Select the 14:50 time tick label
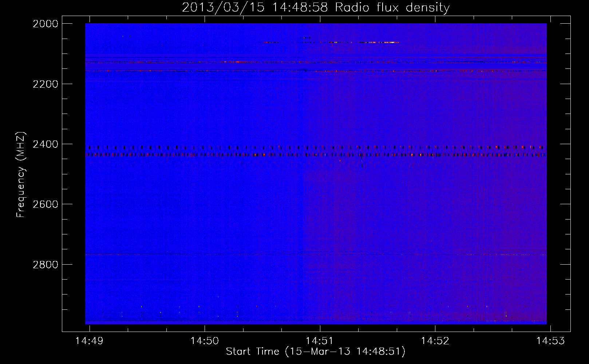The height and width of the screenshot is (364, 589). point(205,341)
